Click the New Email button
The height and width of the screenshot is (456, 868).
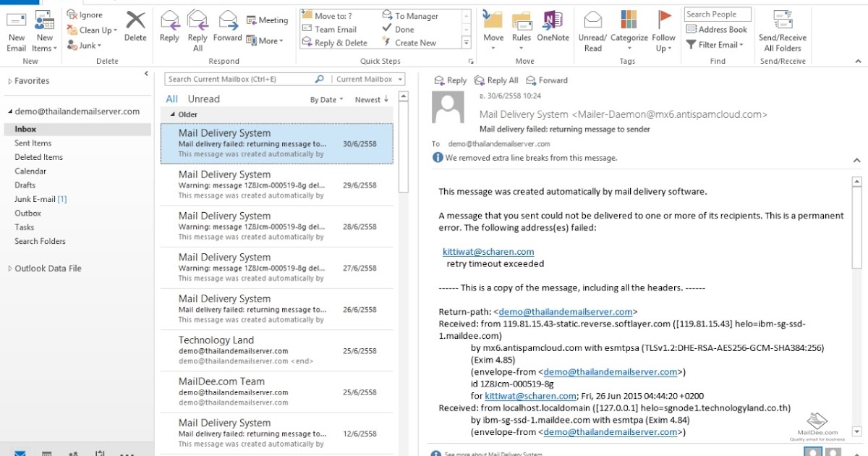tap(16, 32)
